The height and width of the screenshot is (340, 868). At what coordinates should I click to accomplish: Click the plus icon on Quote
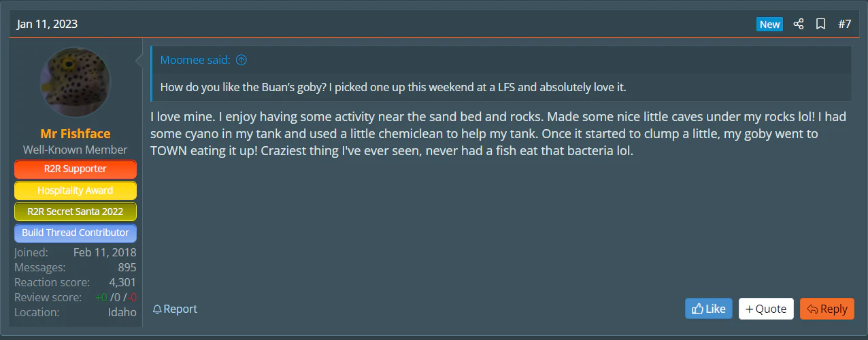(x=749, y=309)
